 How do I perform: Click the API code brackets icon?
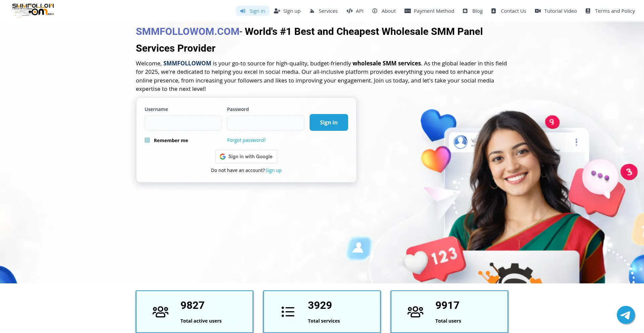[x=350, y=11]
